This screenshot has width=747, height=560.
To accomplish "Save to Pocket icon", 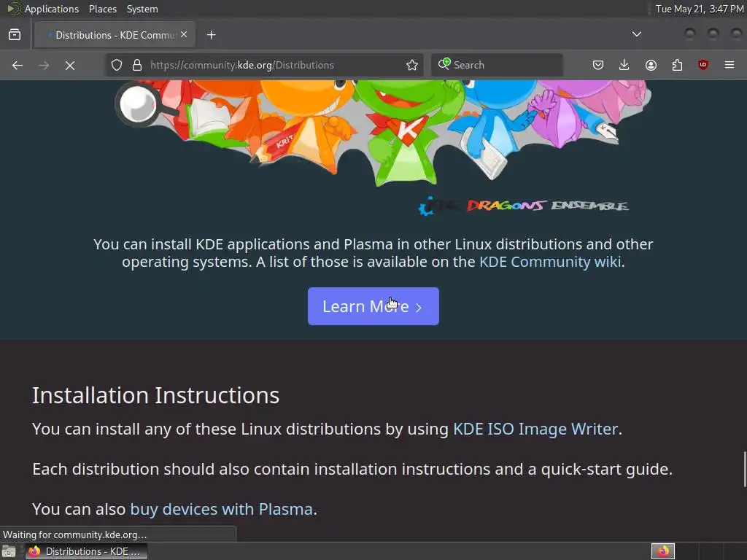I will [x=598, y=65].
